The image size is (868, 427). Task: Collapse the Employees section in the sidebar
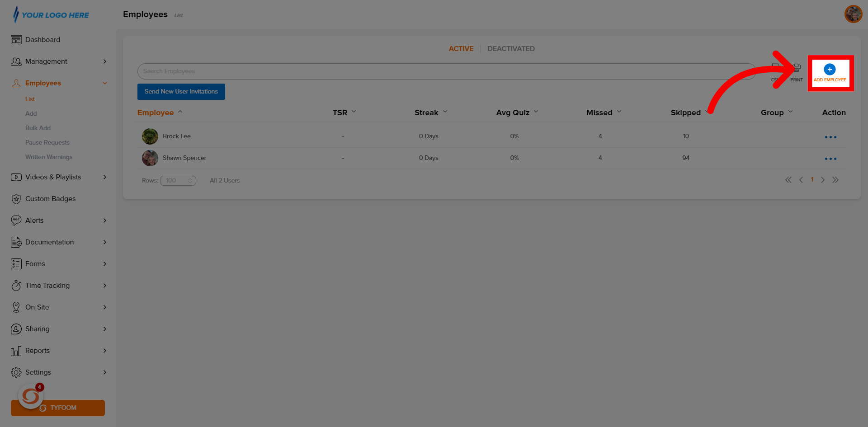coord(105,83)
